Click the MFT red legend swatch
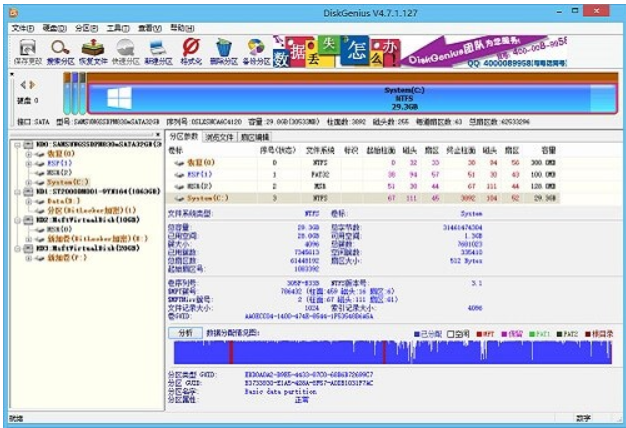The height and width of the screenshot is (428, 626). coord(479,334)
